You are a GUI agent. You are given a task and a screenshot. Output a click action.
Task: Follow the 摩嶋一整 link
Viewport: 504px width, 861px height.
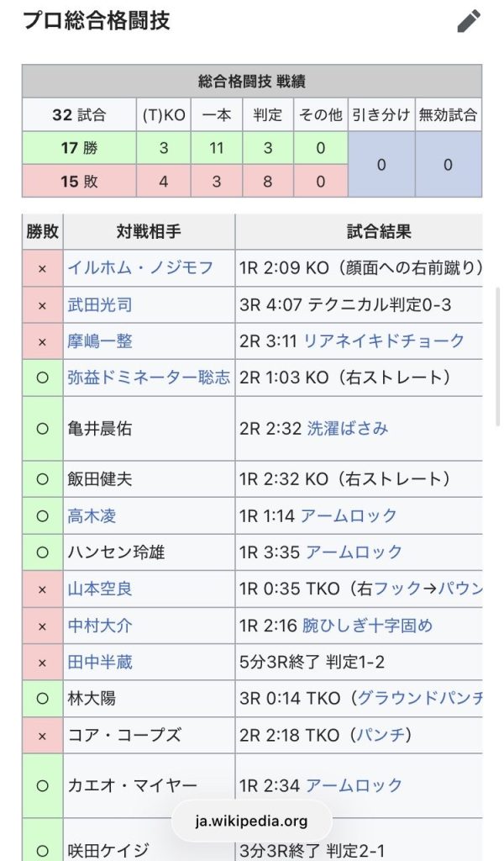100,341
